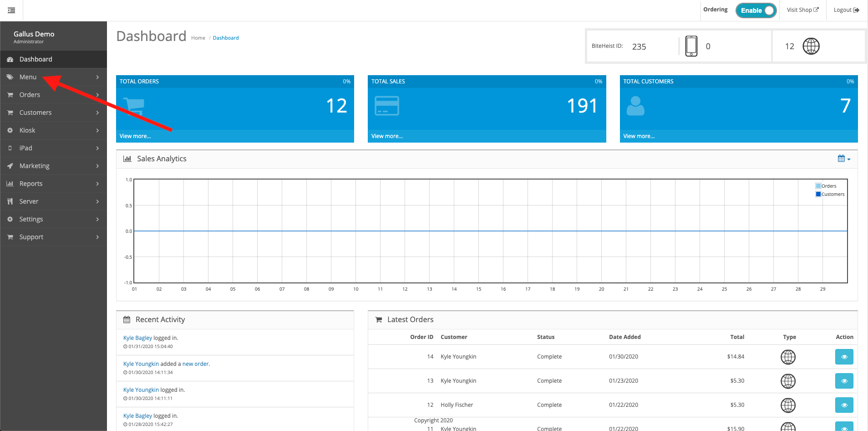Image resolution: width=868 pixels, height=431 pixels.
Task: Expand the Menu submenu chevron
Action: click(x=97, y=77)
